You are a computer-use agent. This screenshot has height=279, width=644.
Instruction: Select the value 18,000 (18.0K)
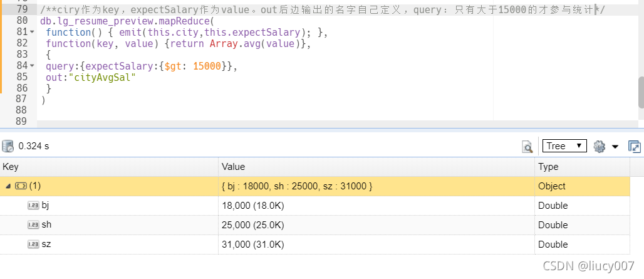pos(253,206)
